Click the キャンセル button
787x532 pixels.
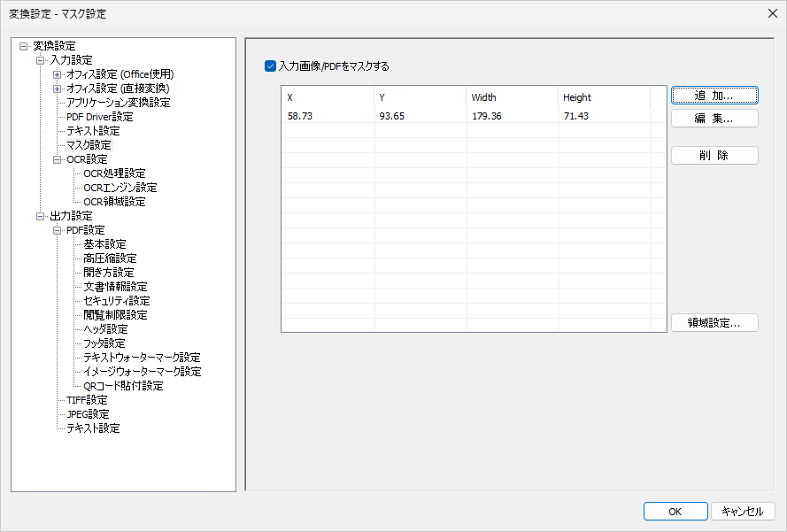tap(743, 512)
